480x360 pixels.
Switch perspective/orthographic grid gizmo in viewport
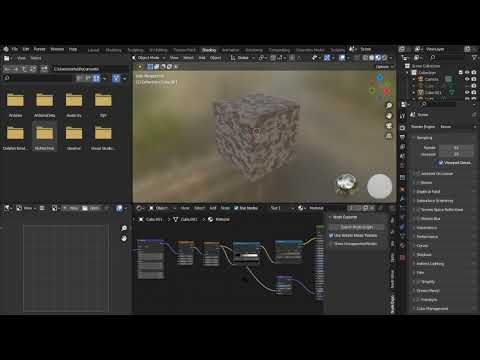(x=389, y=136)
